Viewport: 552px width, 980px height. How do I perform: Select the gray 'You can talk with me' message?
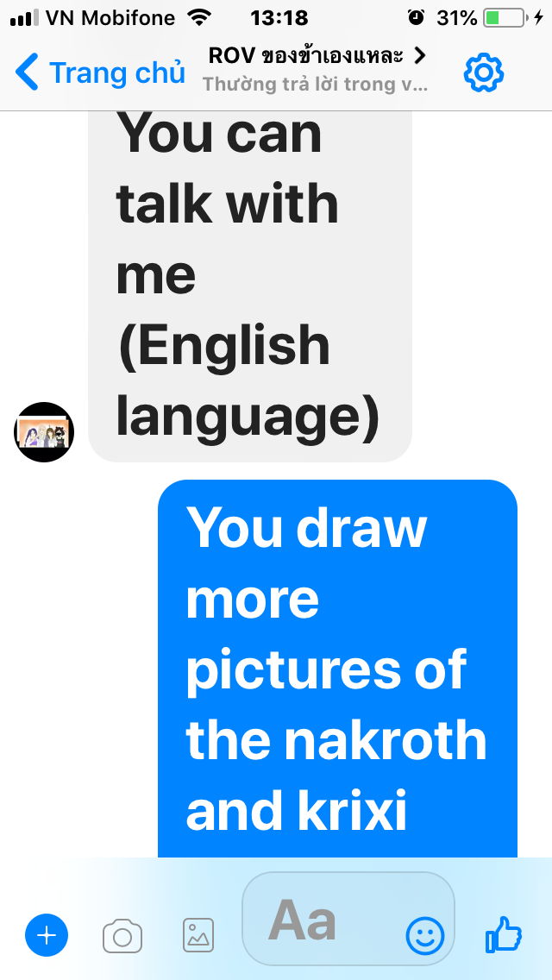250,286
